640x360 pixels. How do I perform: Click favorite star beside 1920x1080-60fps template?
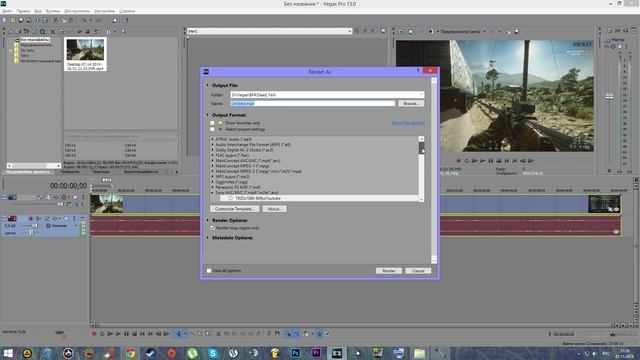[x=230, y=198]
